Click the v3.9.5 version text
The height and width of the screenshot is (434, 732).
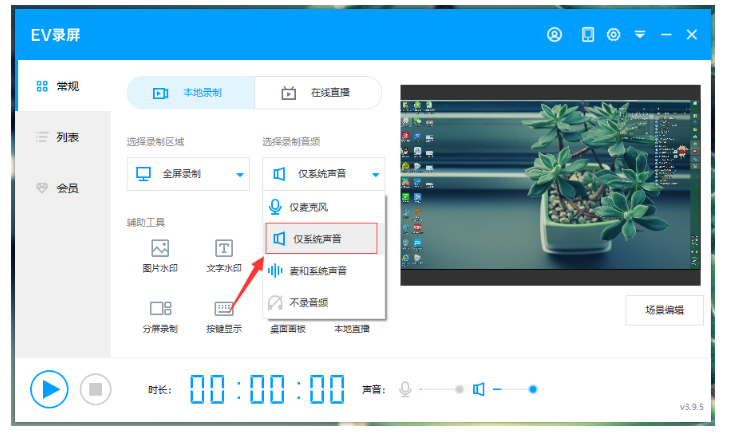tap(691, 407)
